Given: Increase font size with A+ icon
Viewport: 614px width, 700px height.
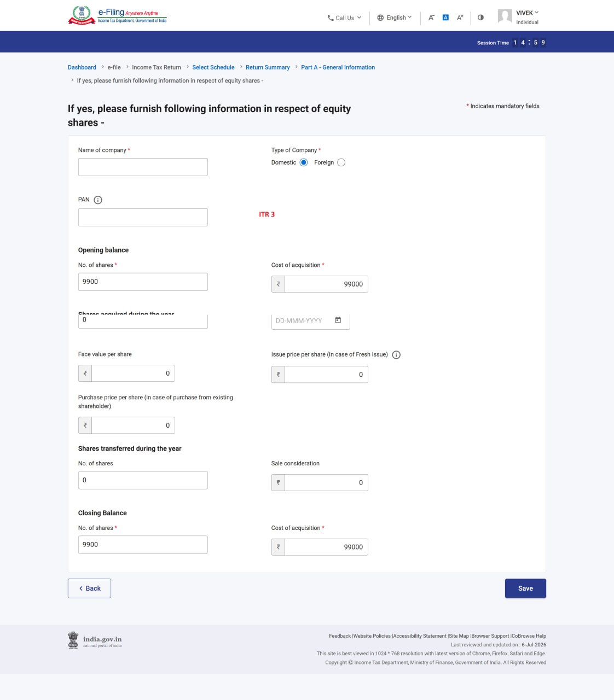Looking at the screenshot, I should tap(460, 17).
